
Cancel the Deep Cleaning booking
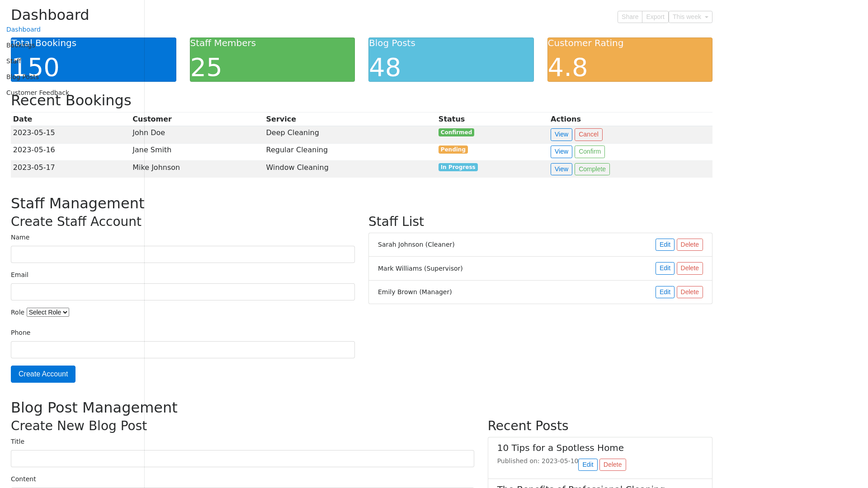click(x=588, y=135)
